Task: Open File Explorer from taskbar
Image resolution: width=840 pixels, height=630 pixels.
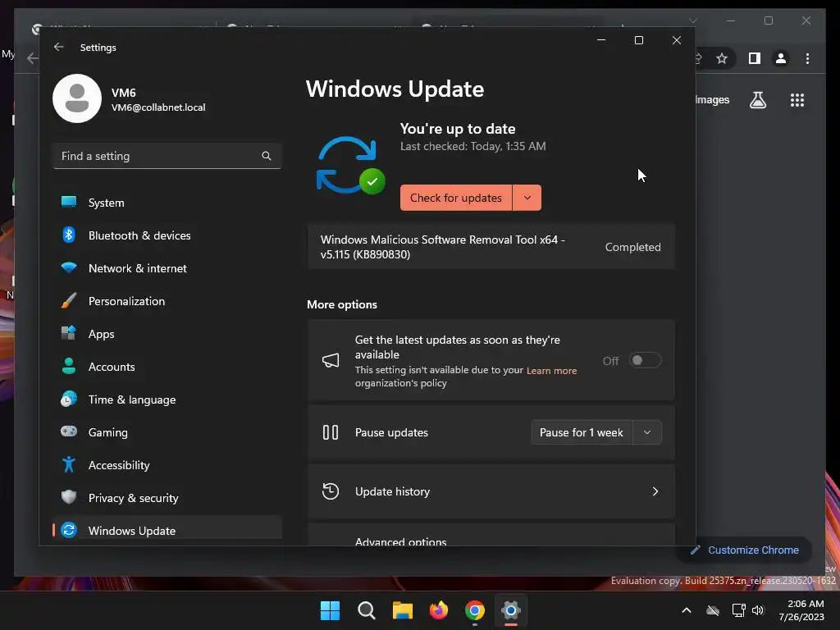Action: [402, 610]
